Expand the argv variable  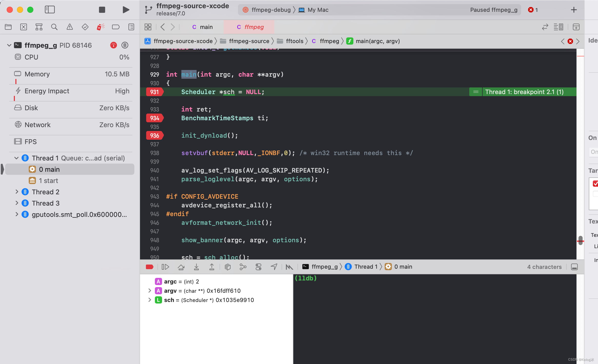(x=150, y=291)
